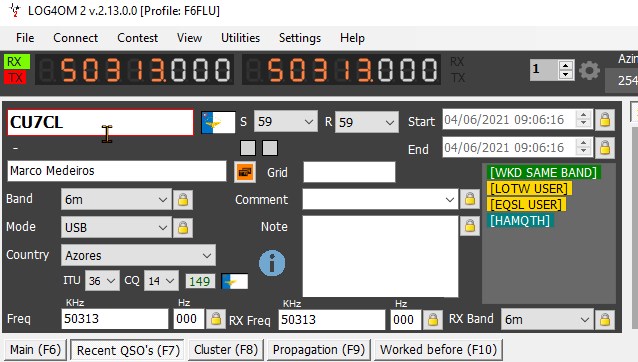This screenshot has height=362, width=638.
Task: Toggle the green RX indicator
Action: tap(17, 61)
